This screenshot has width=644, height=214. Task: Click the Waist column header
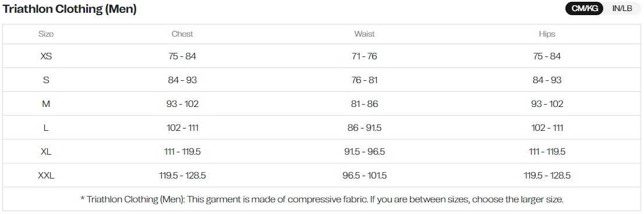(x=365, y=34)
